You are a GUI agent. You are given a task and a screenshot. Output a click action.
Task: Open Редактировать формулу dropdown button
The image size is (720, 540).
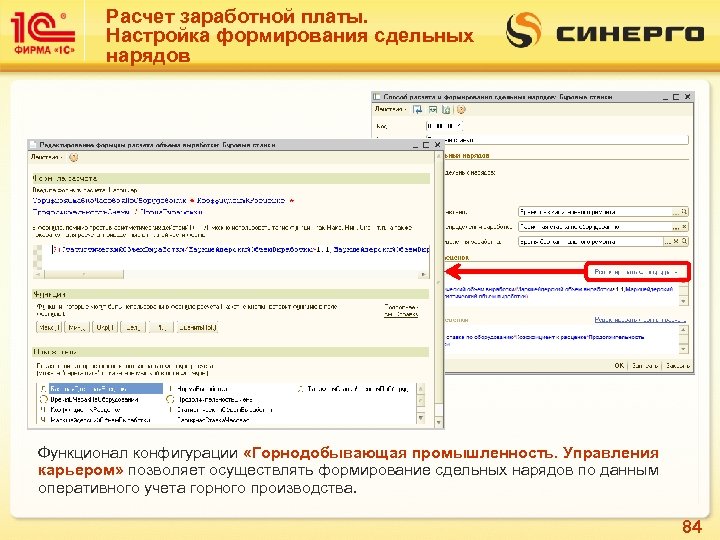(638, 272)
